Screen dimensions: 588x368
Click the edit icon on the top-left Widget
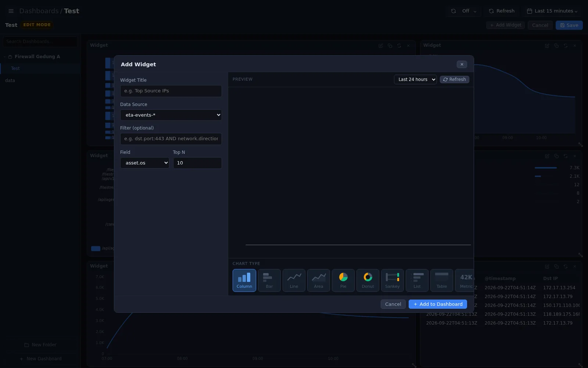click(381, 46)
